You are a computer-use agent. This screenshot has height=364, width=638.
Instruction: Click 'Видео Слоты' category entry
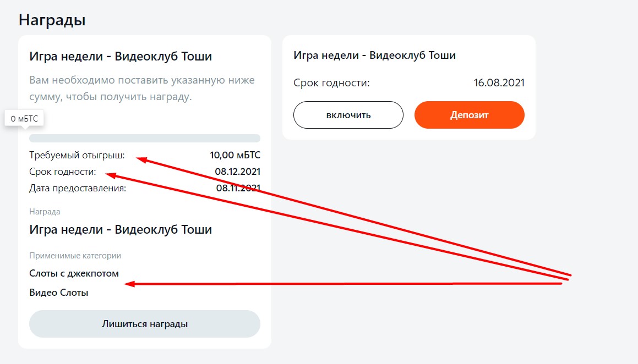tap(58, 293)
